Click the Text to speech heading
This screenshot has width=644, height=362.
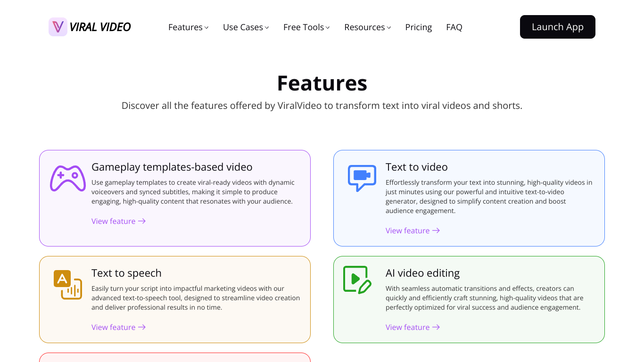click(126, 273)
